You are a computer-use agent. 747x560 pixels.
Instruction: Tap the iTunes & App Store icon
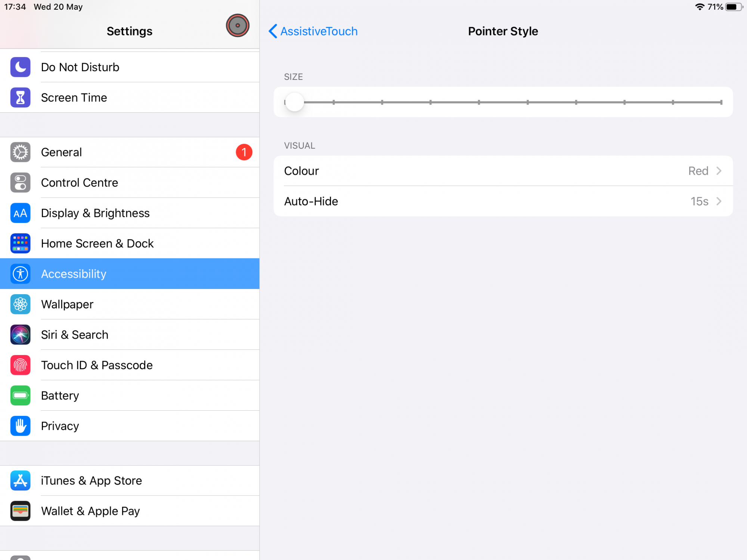coord(20,480)
